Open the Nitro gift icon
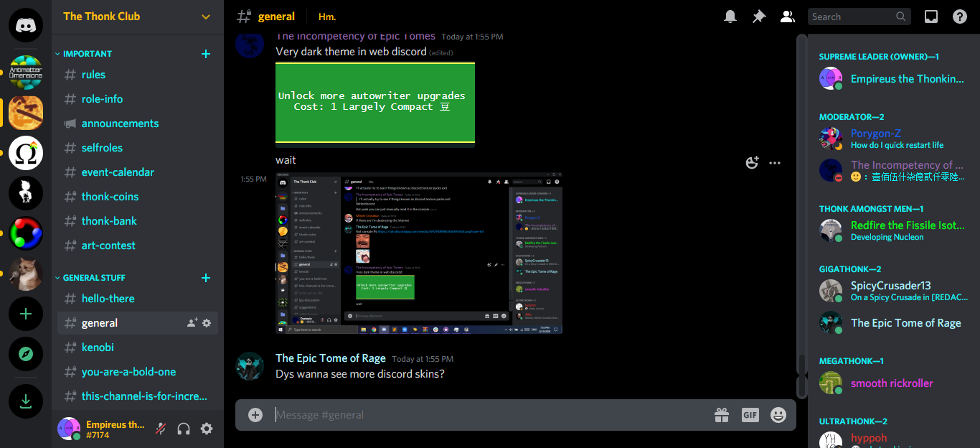The height and width of the screenshot is (448, 980). 722,415
